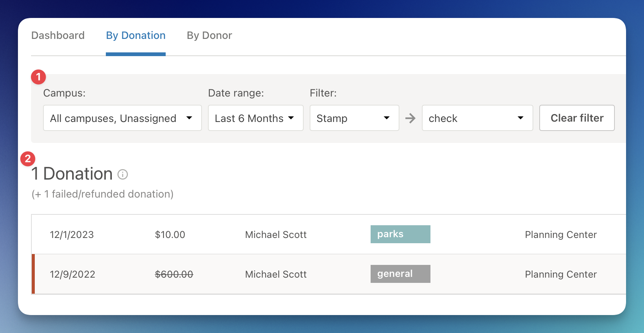
Task: Click the gray general fund label
Action: (x=400, y=274)
